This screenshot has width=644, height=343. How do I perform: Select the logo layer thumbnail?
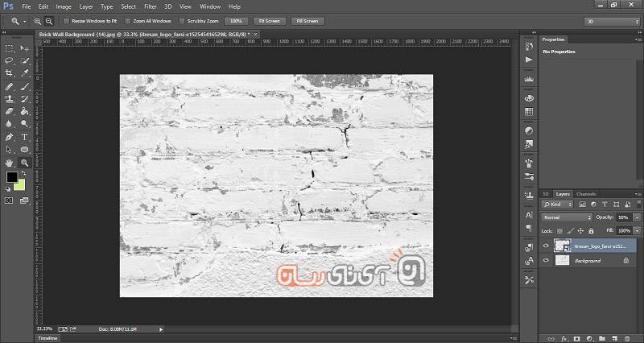tap(563, 246)
